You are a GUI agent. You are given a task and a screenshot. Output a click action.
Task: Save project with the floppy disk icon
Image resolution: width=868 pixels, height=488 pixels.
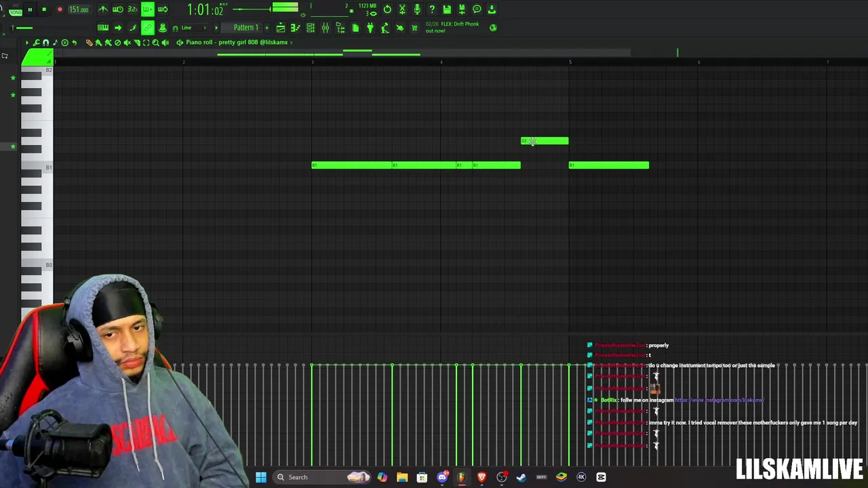(x=447, y=9)
